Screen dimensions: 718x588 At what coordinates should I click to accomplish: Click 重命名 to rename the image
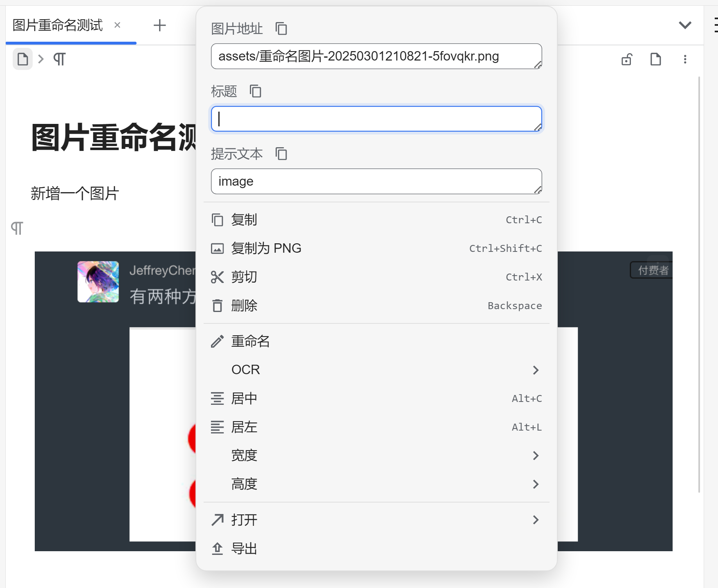(376, 341)
